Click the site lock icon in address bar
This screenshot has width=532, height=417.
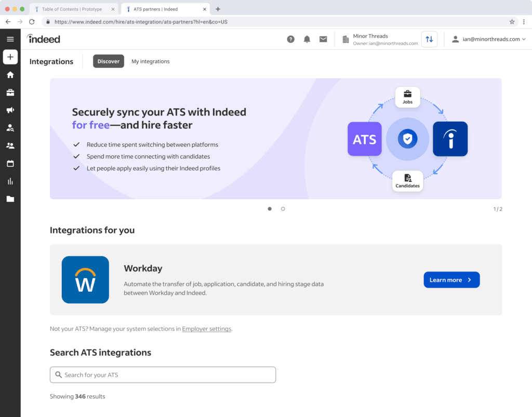48,22
